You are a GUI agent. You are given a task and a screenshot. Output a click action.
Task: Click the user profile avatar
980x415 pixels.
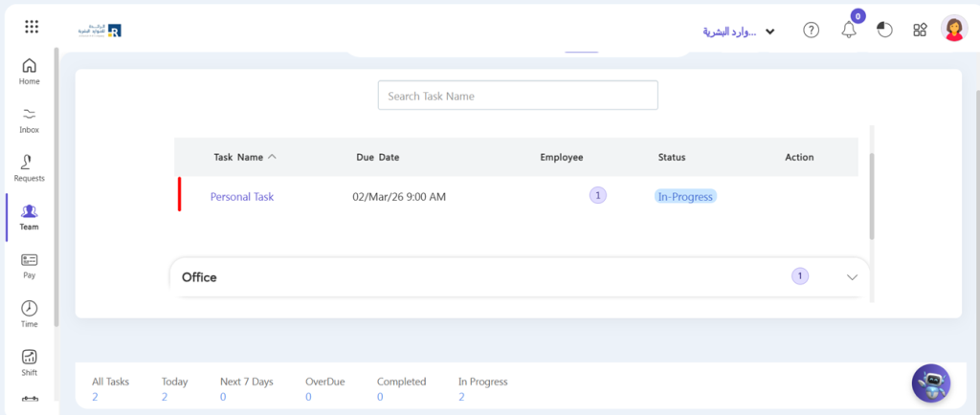pos(954,29)
